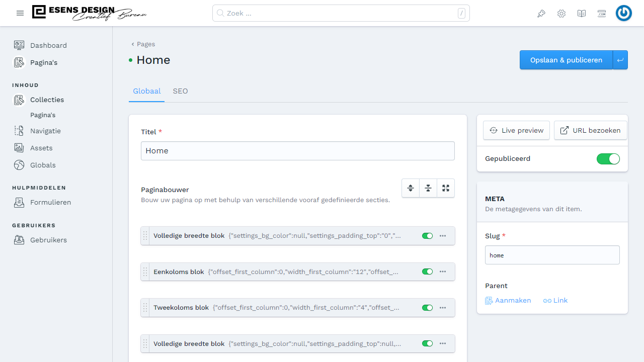644x362 pixels.
Task: Click the Opslaan & publiceren button
Action: click(566, 60)
